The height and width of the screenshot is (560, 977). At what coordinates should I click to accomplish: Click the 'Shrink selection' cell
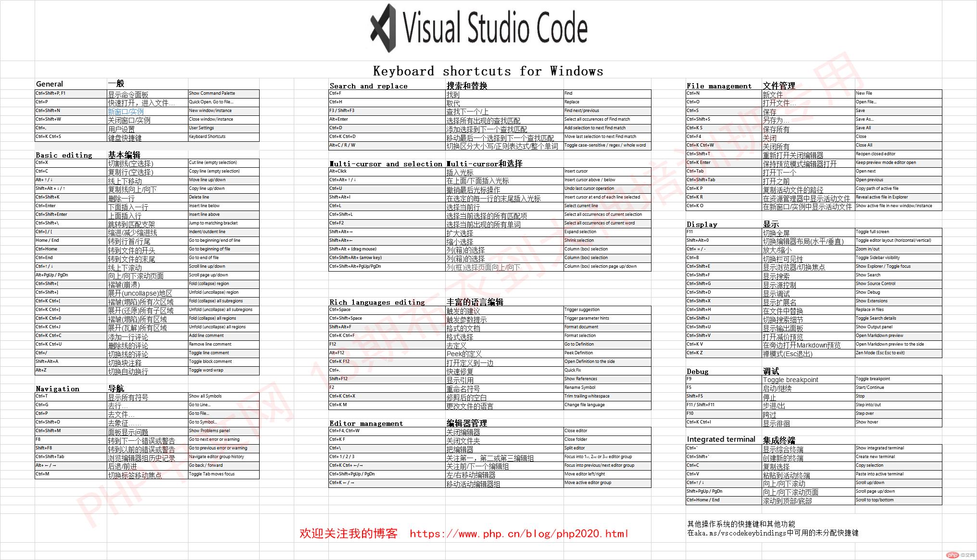pyautogui.click(x=607, y=241)
